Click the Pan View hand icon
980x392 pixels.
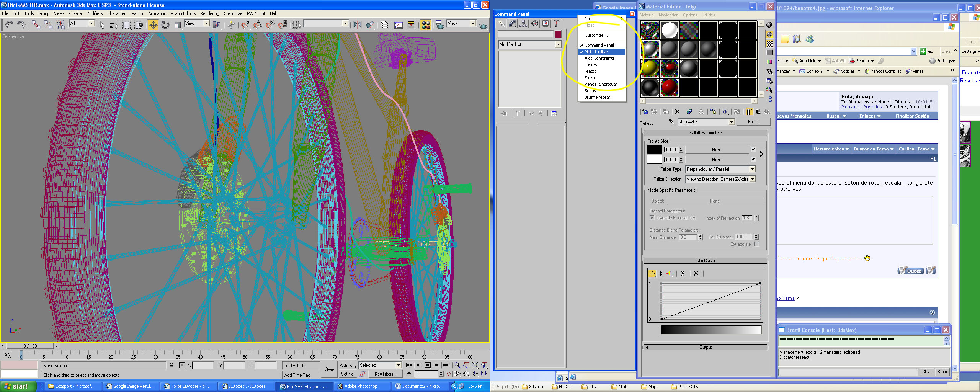[466, 374]
